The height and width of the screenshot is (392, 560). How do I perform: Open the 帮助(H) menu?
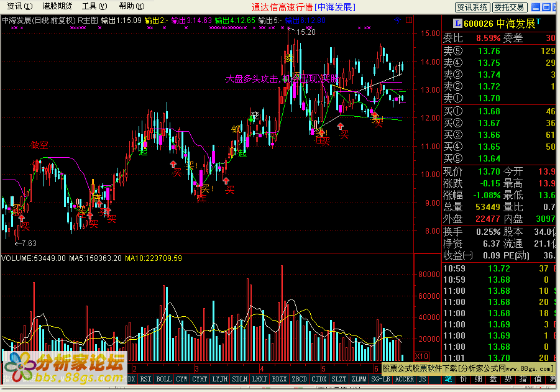tap(131, 6)
